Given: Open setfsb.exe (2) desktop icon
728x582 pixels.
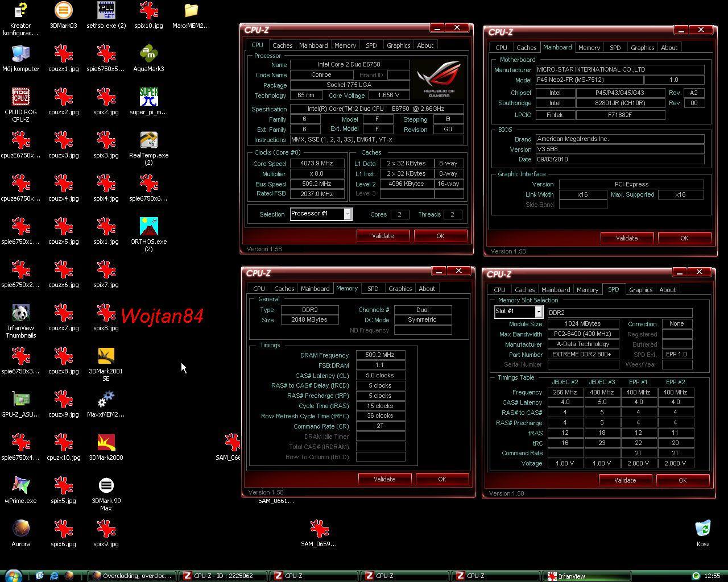Looking at the screenshot, I should (x=106, y=14).
